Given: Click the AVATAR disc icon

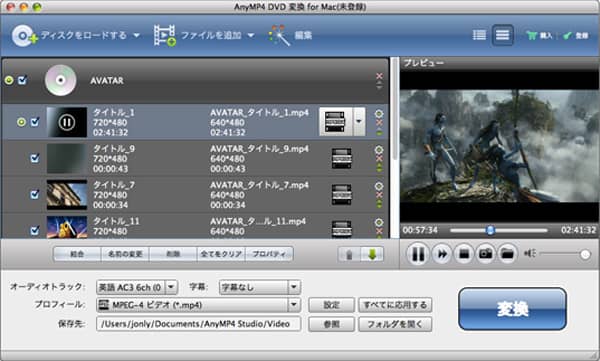Looking at the screenshot, I should coord(60,80).
